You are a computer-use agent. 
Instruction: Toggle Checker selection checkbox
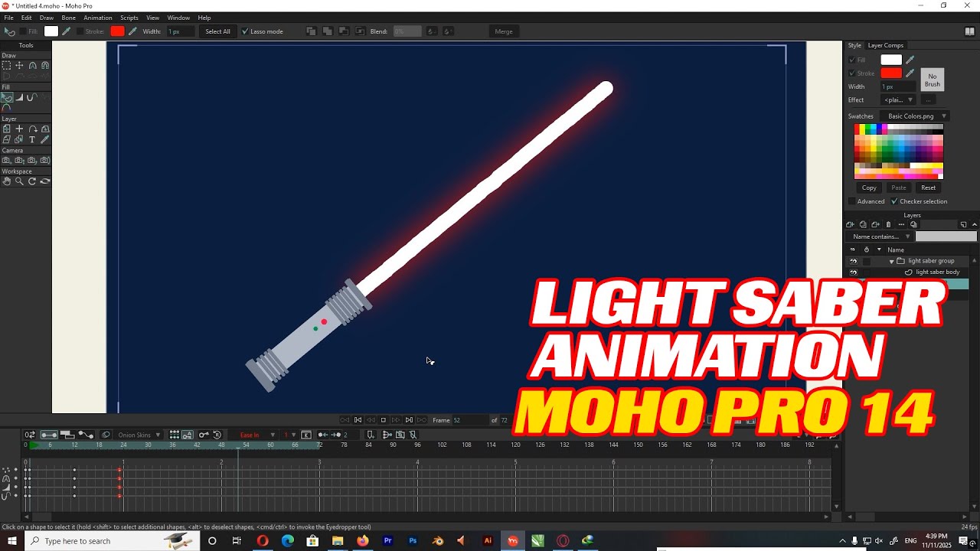[894, 201]
